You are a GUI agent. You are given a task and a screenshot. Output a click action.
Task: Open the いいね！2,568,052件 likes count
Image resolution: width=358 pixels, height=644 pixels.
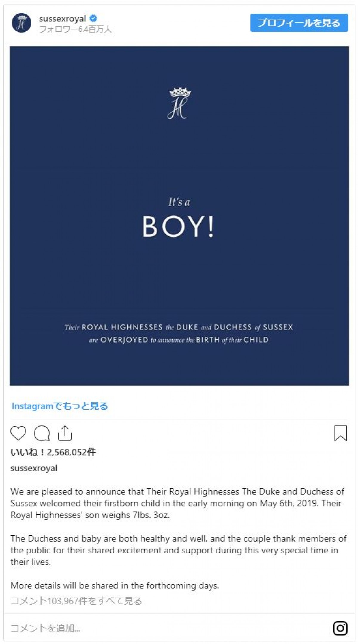pos(53,452)
